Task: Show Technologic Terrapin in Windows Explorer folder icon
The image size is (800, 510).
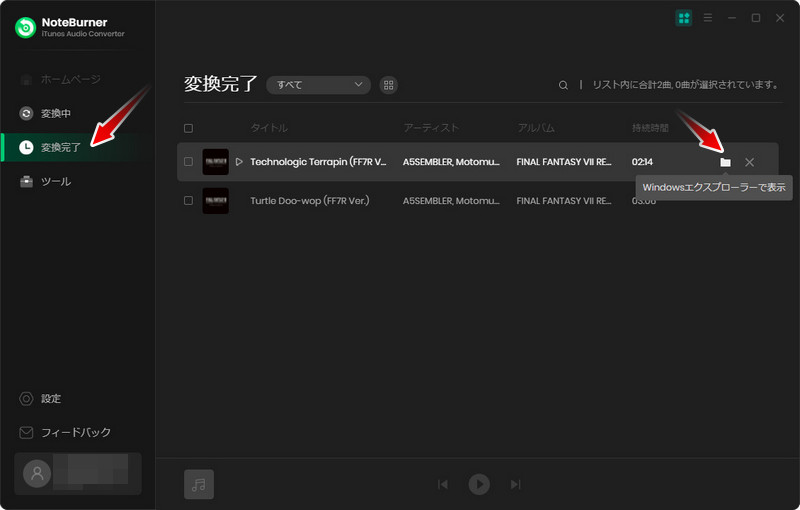Action: point(725,162)
